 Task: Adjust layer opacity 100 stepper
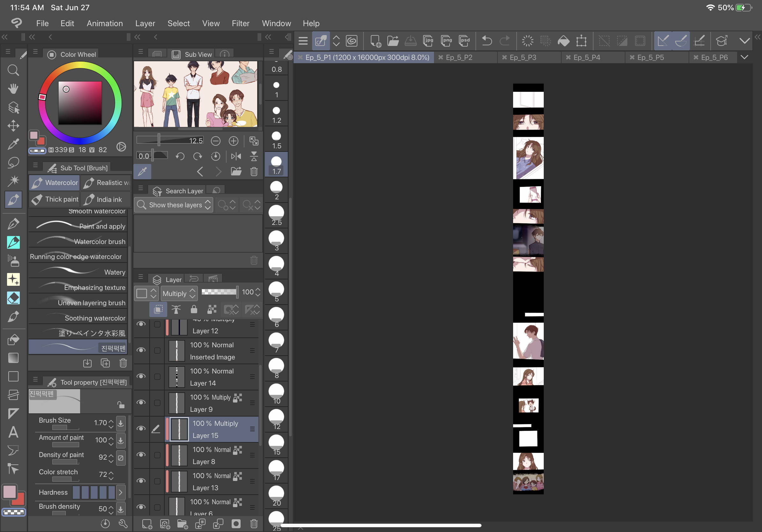[258, 292]
